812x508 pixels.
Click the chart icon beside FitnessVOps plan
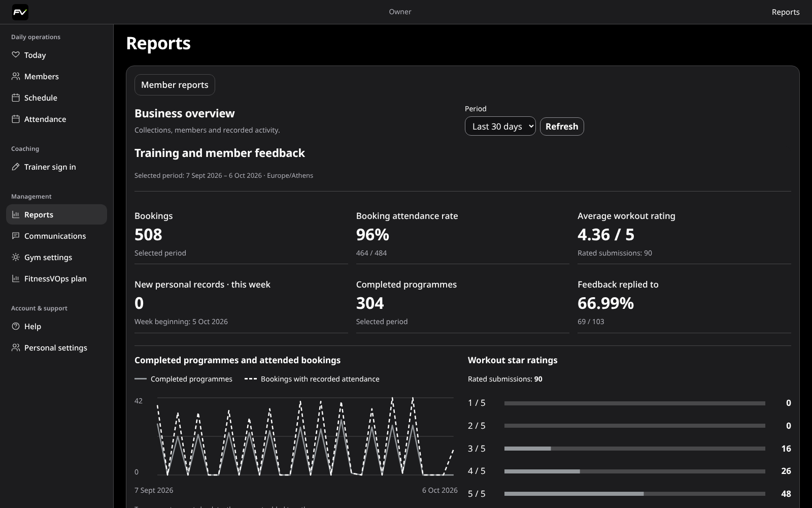(16, 278)
